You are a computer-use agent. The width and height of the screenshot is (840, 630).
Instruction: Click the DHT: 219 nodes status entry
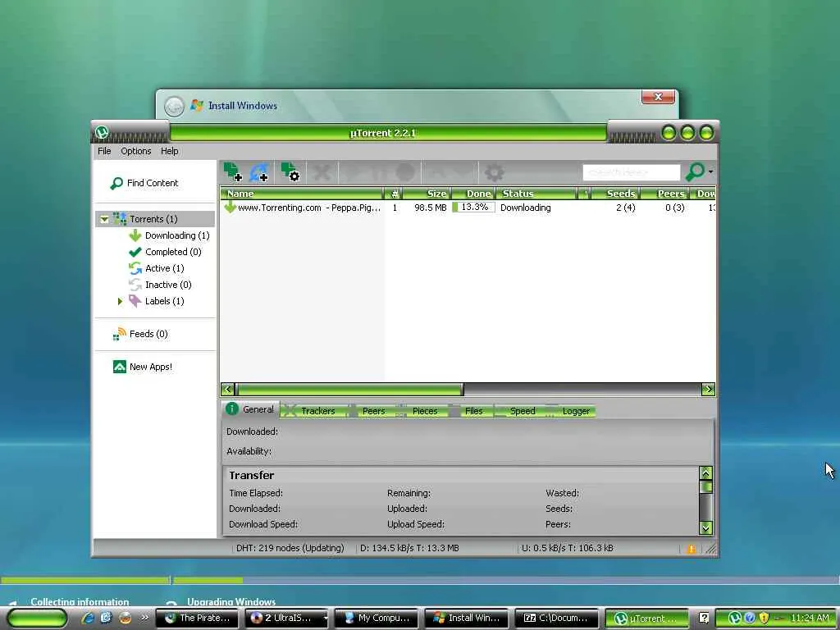pyautogui.click(x=290, y=549)
